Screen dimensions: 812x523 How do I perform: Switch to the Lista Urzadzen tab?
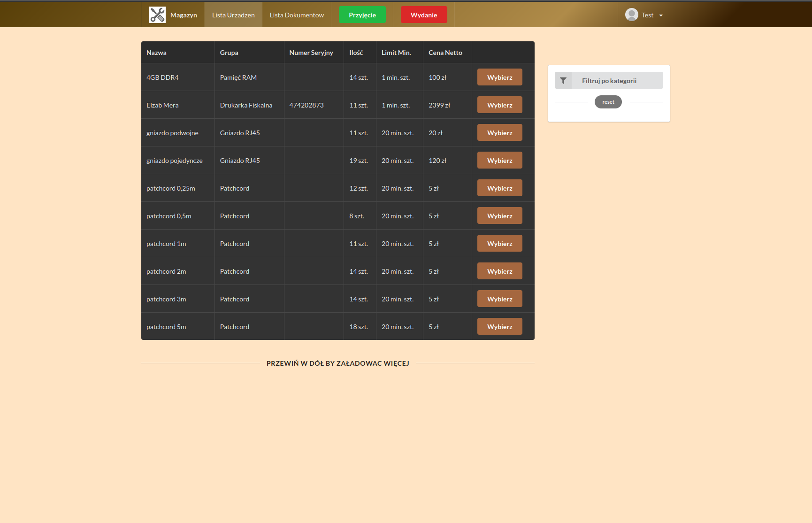click(233, 15)
